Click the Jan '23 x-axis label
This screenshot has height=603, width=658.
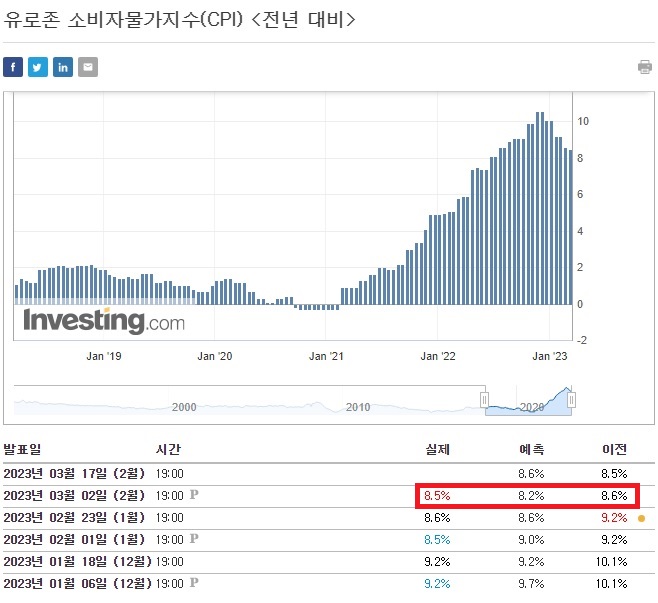(x=550, y=356)
